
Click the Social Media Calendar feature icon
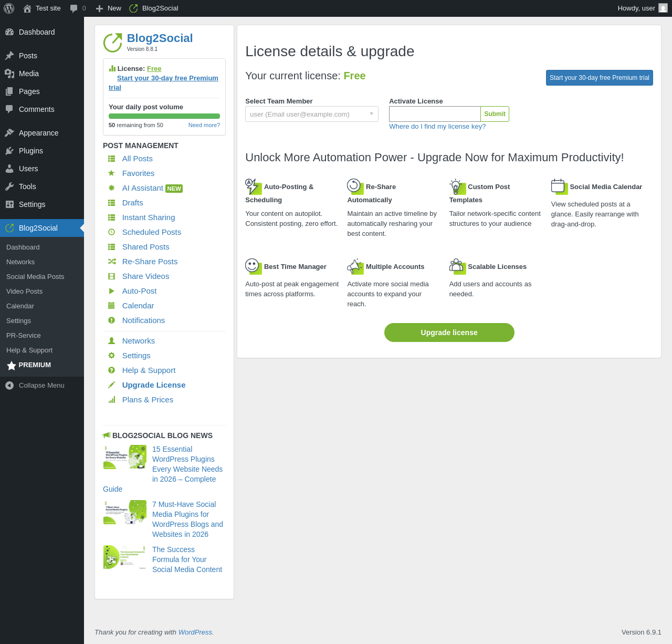[x=559, y=186]
